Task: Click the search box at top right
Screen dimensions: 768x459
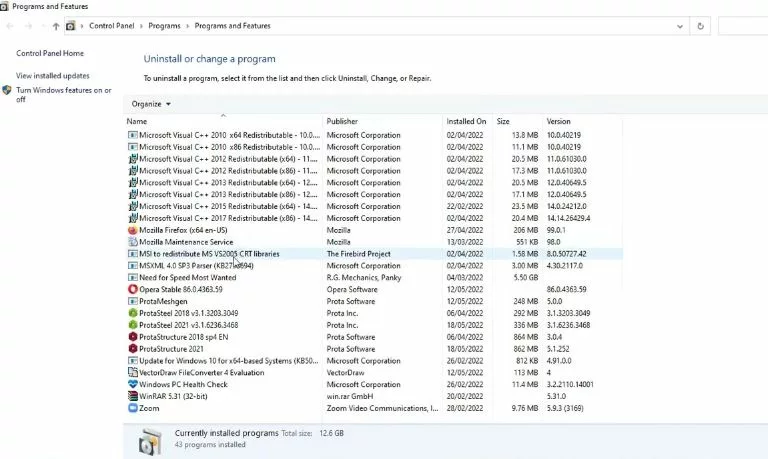Action: tap(743, 26)
